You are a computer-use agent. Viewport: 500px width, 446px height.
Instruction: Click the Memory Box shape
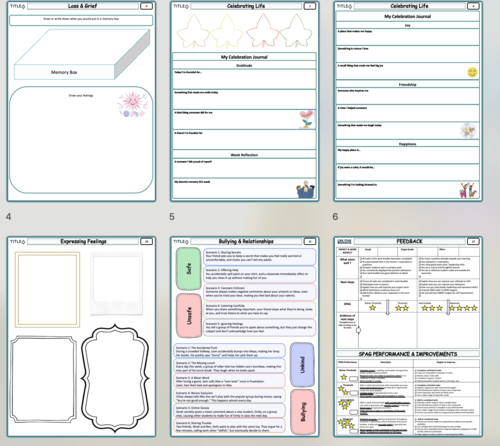pyautogui.click(x=82, y=54)
